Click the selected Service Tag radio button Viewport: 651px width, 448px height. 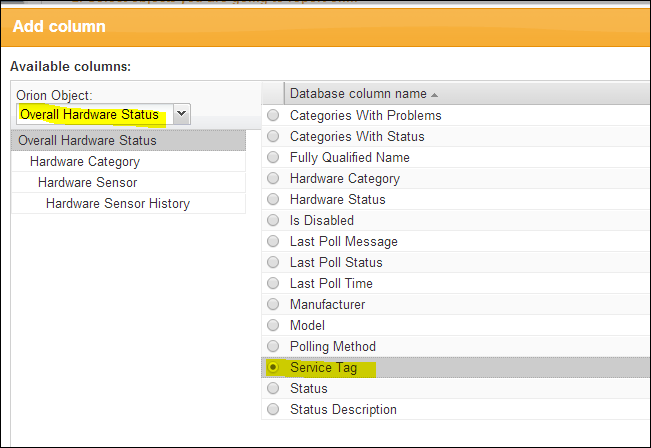273,368
